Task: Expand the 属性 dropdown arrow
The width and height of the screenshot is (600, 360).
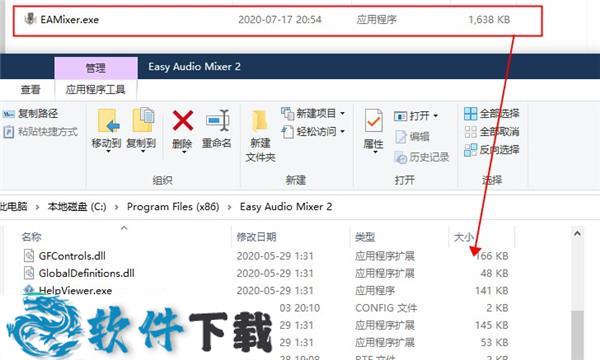Action: [375, 152]
